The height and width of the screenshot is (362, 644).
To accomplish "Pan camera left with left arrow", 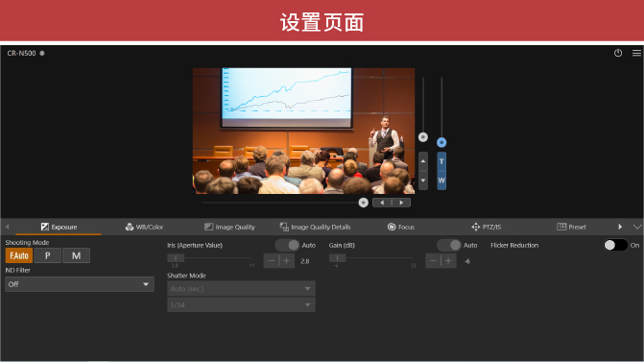I will click(382, 203).
